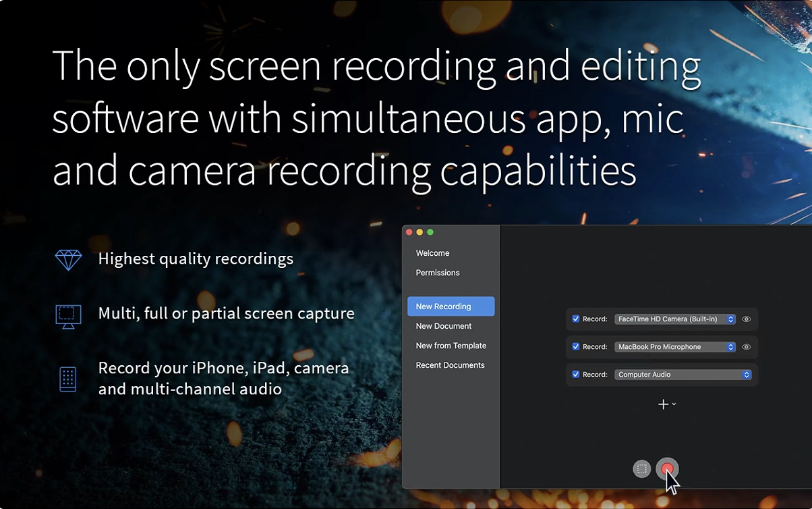This screenshot has width=812, height=509.
Task: Click the diamond quality icon
Action: (68, 260)
